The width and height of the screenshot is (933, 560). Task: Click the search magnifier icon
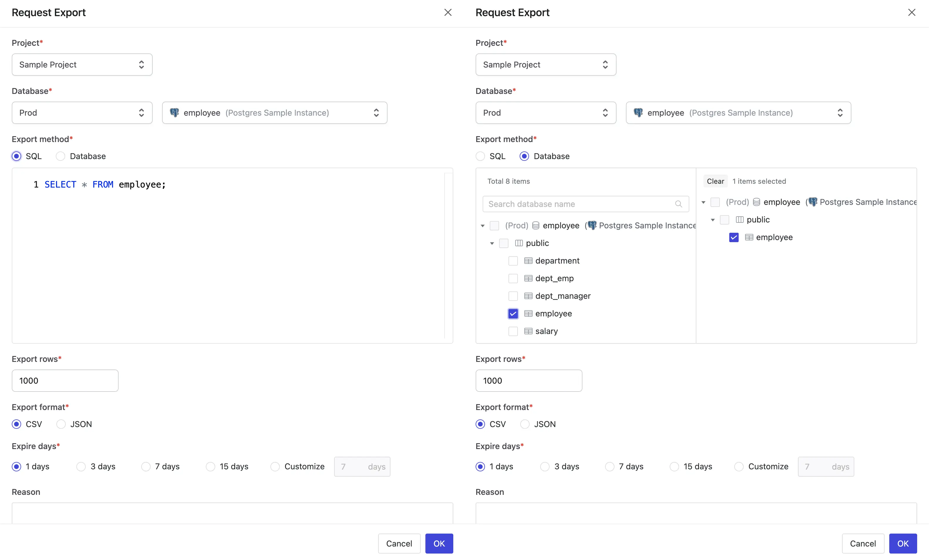click(679, 204)
